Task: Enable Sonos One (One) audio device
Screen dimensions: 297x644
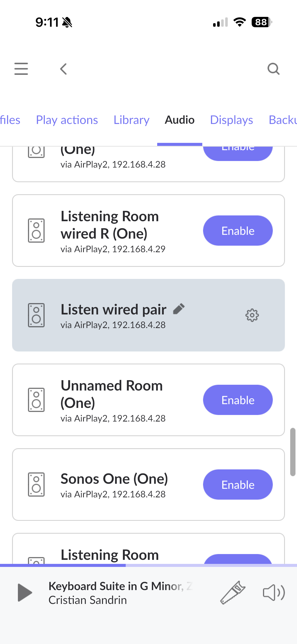Action: tap(238, 485)
